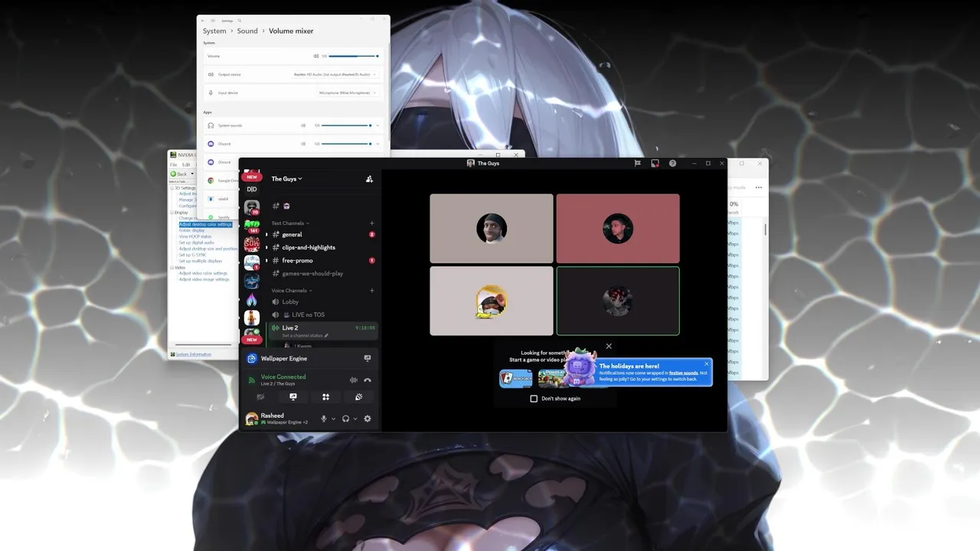This screenshot has width=980, height=551.
Task: Open the blue flame server icon
Action: (252, 300)
